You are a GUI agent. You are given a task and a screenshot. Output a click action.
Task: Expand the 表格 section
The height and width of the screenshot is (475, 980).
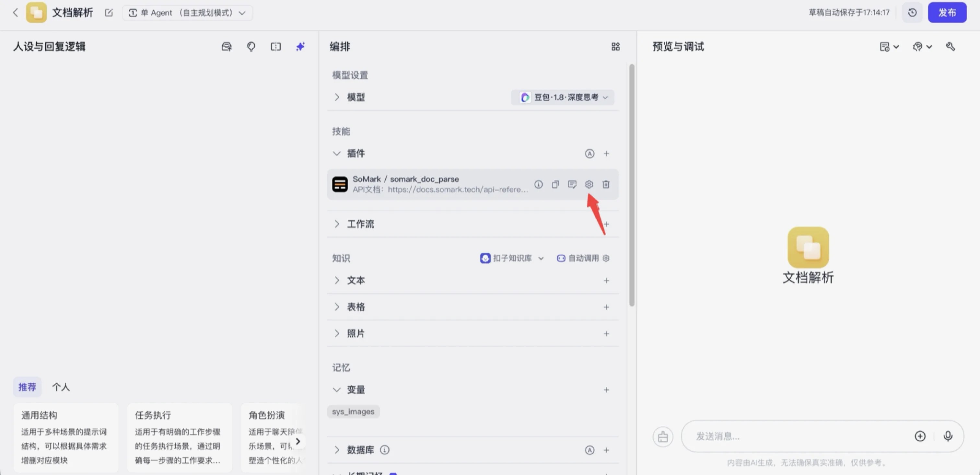tap(337, 307)
